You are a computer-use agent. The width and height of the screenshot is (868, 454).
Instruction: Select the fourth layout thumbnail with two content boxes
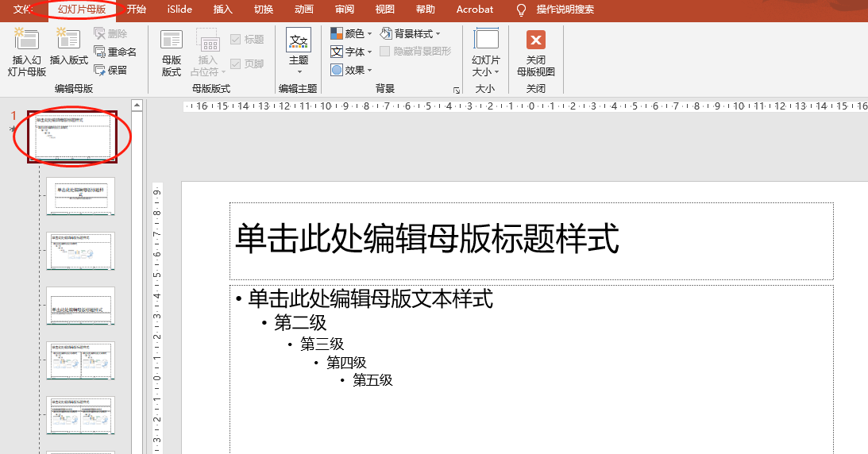click(81, 360)
